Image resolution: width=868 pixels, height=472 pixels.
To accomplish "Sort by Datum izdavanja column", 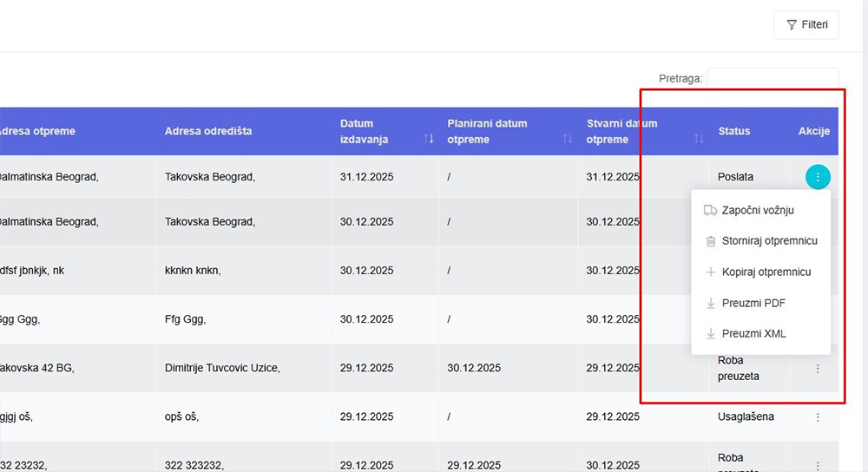I will click(428, 139).
